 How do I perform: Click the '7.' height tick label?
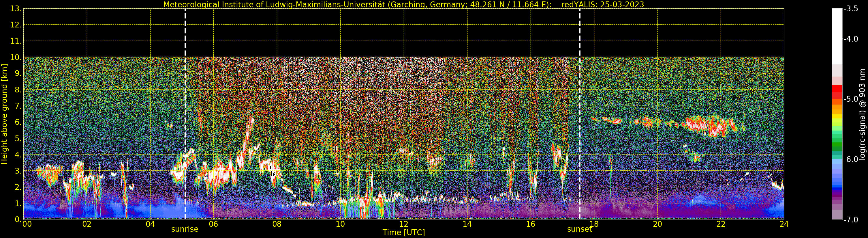tap(18, 106)
